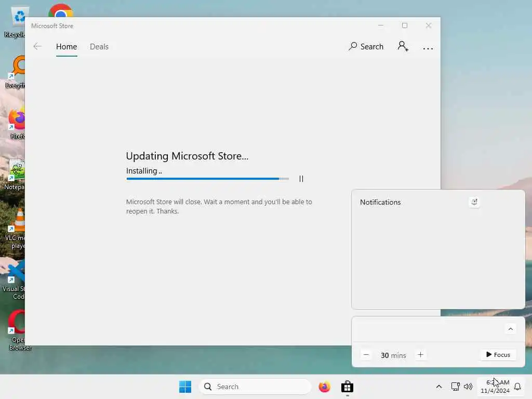Close the Microsoft Store window
Screen dimensions: 532x399
[x=429, y=25]
